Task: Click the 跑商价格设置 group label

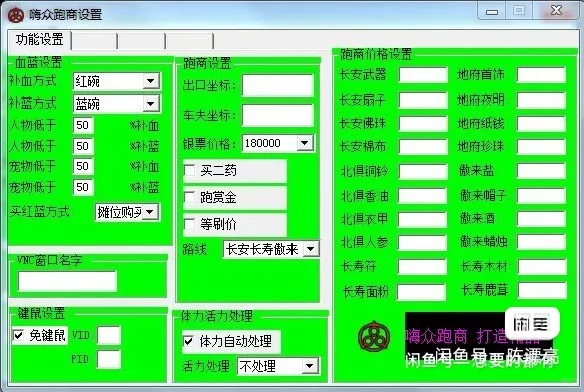Action: 376,54
